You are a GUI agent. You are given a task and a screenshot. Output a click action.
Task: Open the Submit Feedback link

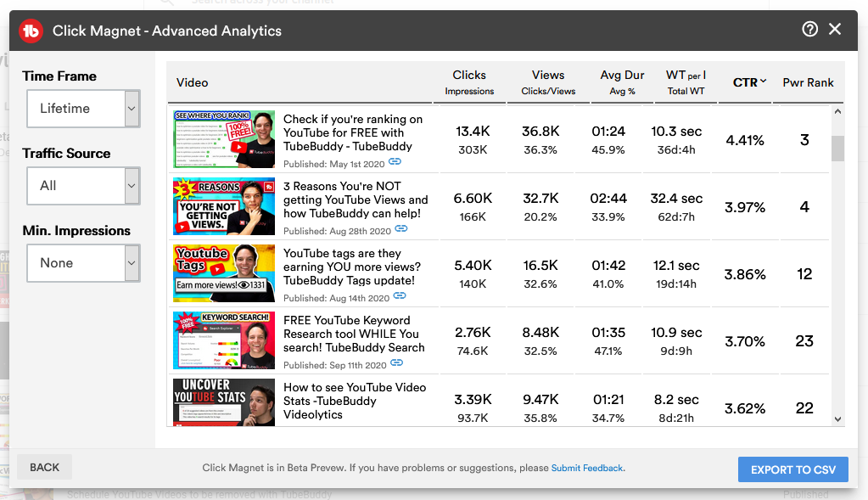pyautogui.click(x=587, y=468)
